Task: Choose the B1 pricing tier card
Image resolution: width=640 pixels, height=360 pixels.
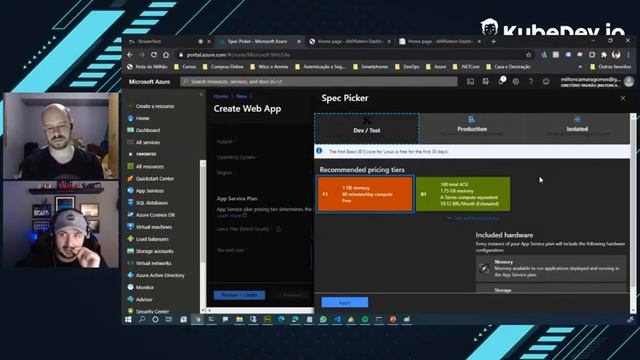Action: (463, 194)
